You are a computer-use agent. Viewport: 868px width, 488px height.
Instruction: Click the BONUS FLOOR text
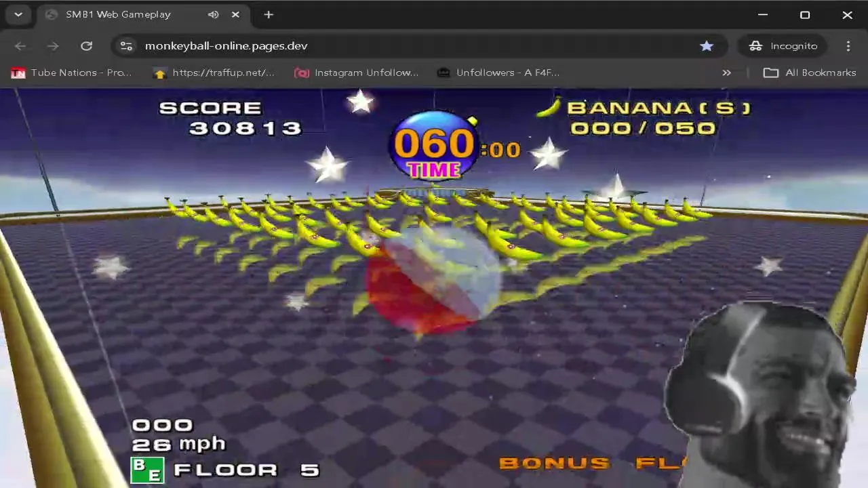tap(593, 463)
